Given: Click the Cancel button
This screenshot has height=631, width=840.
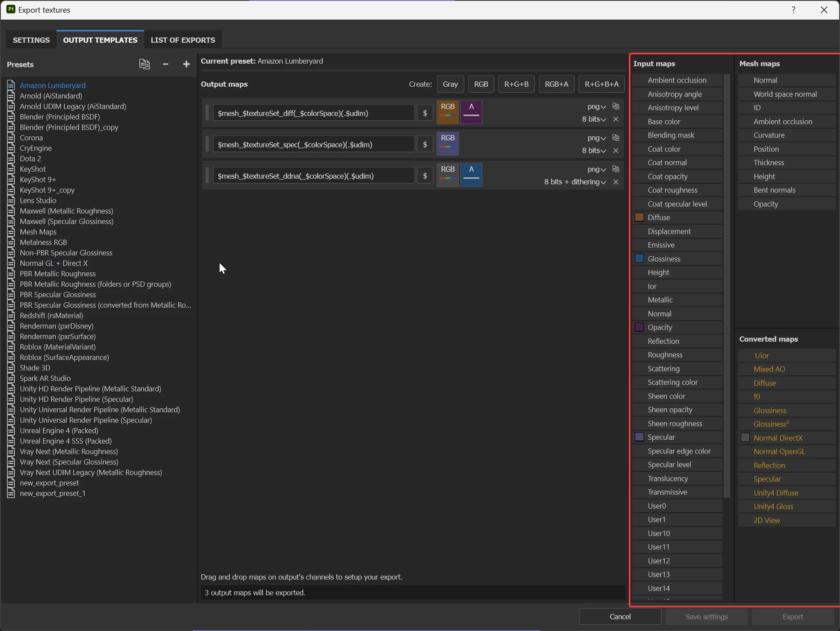Looking at the screenshot, I should click(x=620, y=616).
